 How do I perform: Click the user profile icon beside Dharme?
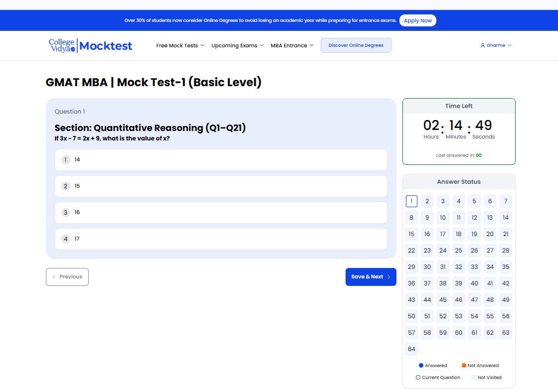pos(483,45)
